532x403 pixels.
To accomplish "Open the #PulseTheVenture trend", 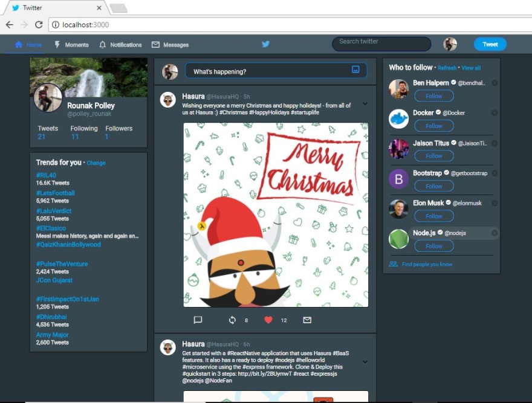I will (62, 264).
